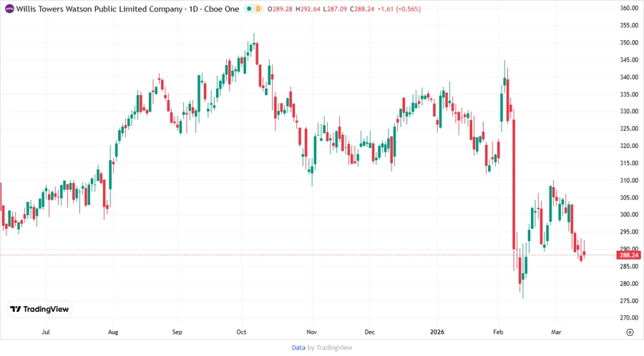The height and width of the screenshot is (356, 644).
Task: Click the Mar time axis label
Action: tap(556, 332)
